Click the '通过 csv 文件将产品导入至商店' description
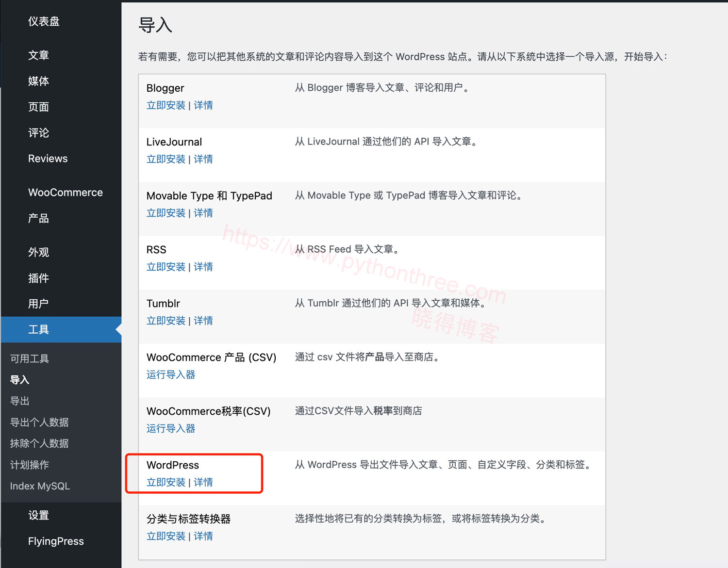This screenshot has width=728, height=568. pos(368,357)
